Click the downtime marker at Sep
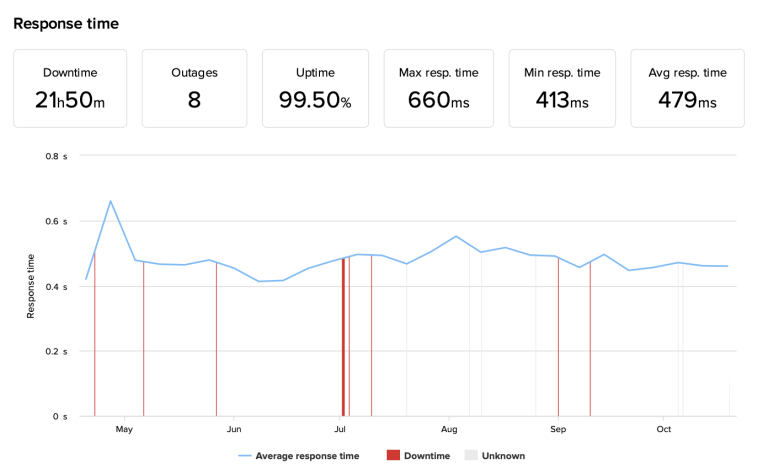The height and width of the screenshot is (474, 768). tap(558, 336)
